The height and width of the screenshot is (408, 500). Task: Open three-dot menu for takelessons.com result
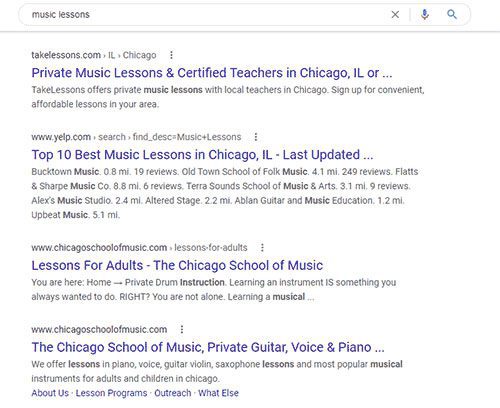pos(171,55)
